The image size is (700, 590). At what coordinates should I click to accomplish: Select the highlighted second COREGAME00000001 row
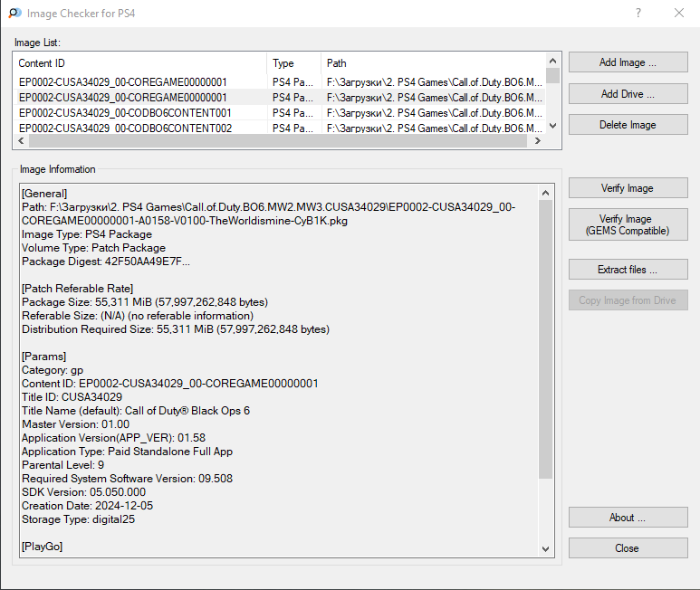pyautogui.click(x=280, y=97)
